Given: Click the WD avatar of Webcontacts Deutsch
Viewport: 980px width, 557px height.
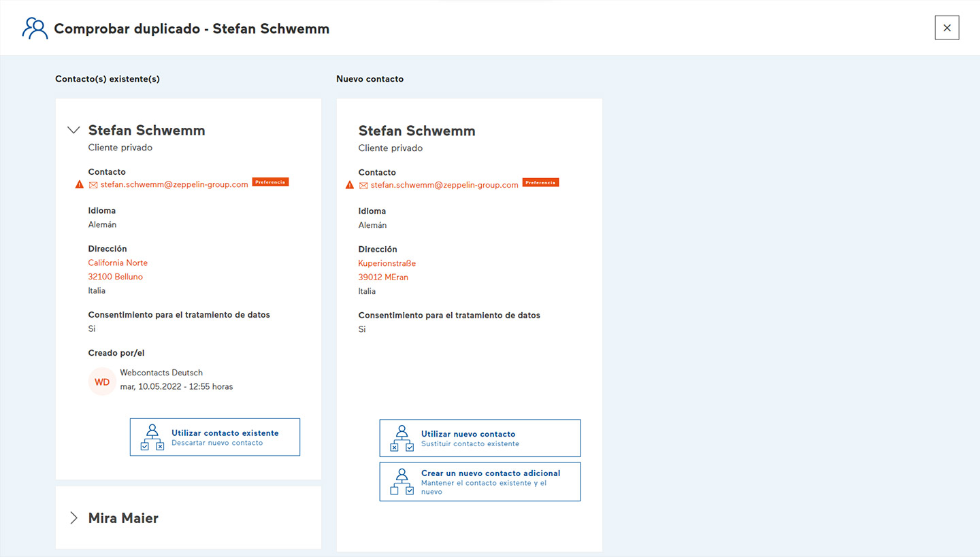Looking at the screenshot, I should [102, 382].
